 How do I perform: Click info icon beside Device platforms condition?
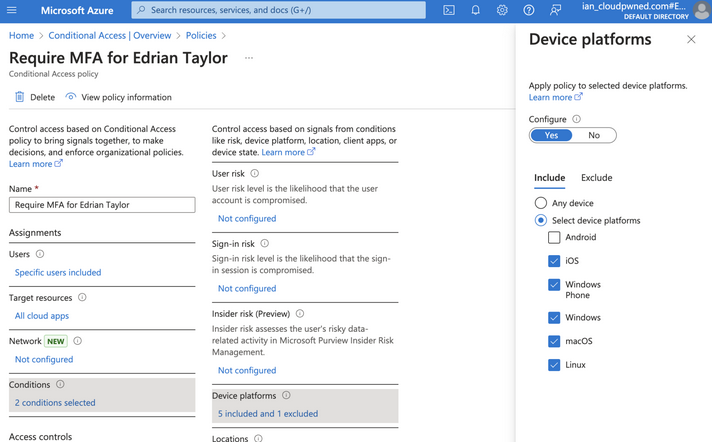(286, 395)
